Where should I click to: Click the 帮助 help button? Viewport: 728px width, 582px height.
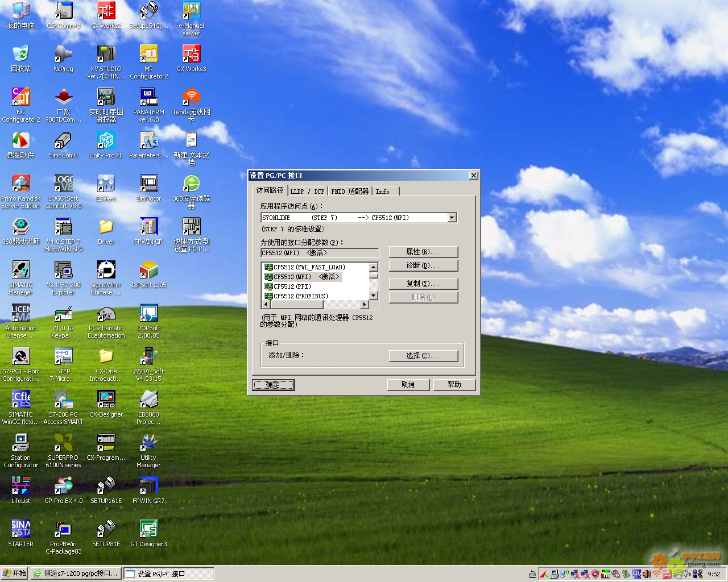click(x=454, y=385)
